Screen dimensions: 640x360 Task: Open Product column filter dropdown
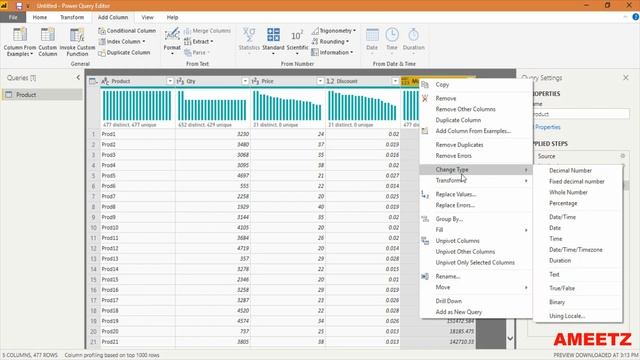coord(170,81)
